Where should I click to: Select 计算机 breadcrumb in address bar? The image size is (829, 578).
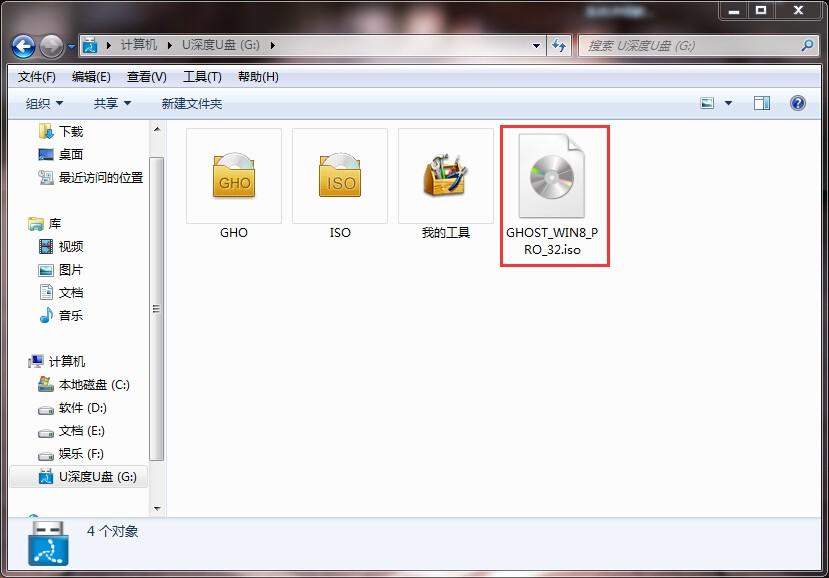(x=139, y=45)
